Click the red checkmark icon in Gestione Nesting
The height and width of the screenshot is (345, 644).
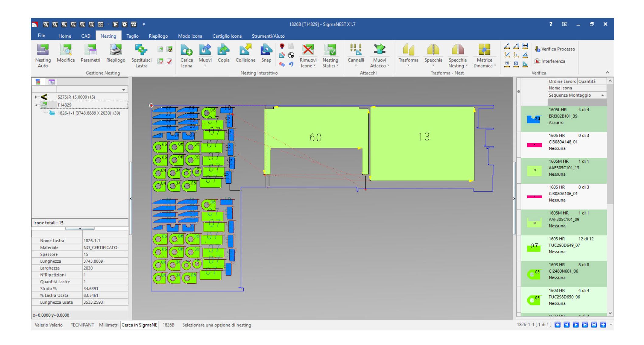coord(169,61)
